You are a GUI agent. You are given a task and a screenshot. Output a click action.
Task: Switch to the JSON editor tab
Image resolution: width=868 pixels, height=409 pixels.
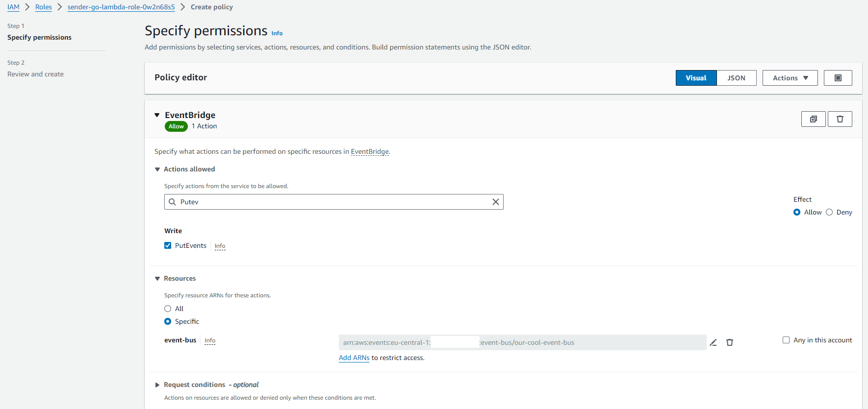pos(736,78)
